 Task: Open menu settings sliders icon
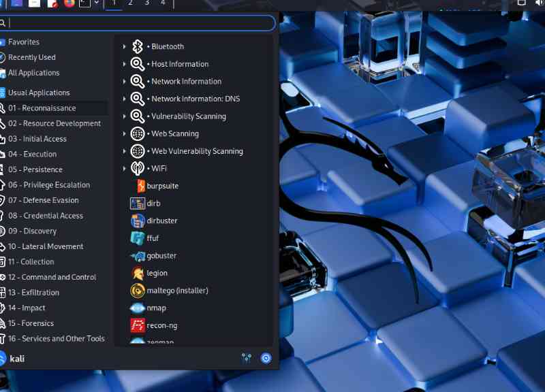(x=247, y=358)
